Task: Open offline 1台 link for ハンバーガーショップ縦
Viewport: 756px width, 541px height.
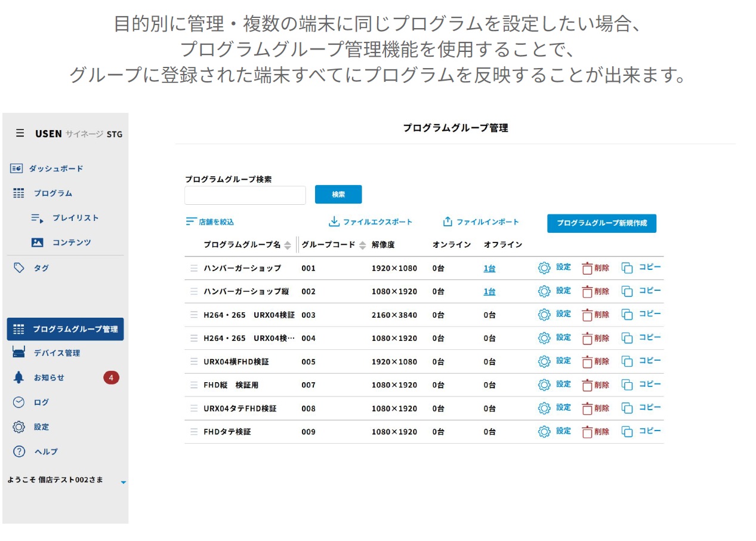Action: (x=489, y=291)
